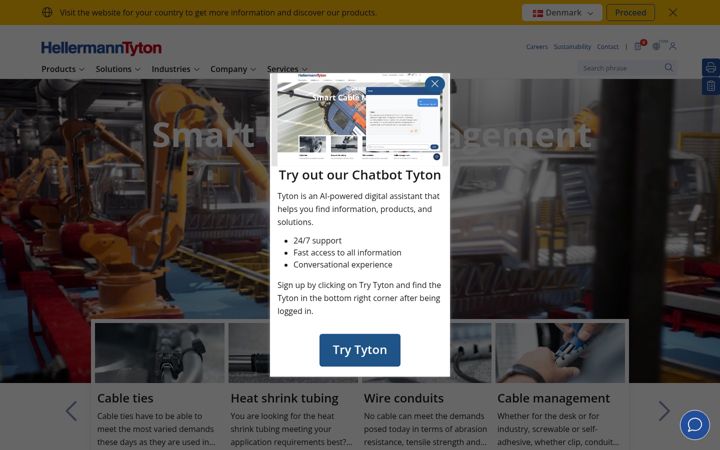Click the print icon on right edge

(x=710, y=68)
